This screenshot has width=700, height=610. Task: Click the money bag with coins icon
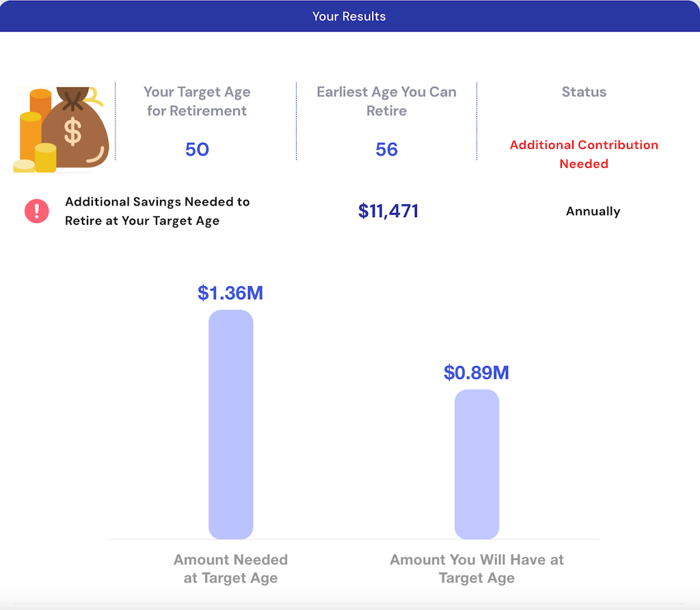coord(62,129)
